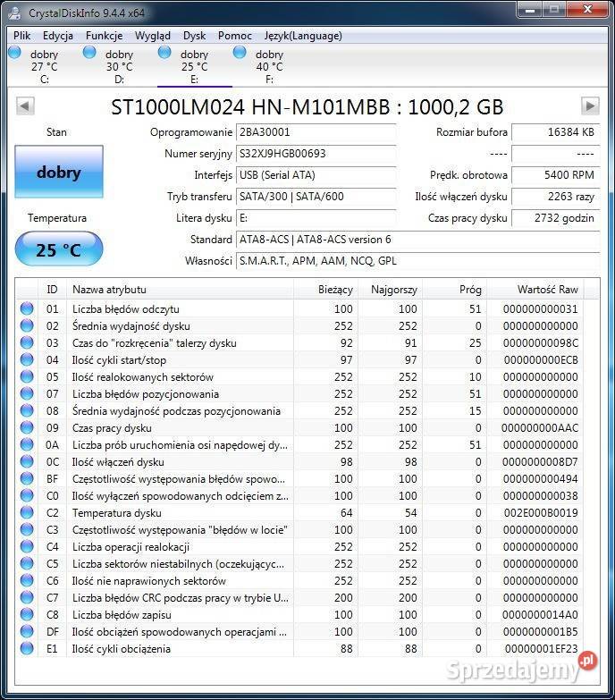
Task: Select drive C: status orb
Action: click(14, 54)
